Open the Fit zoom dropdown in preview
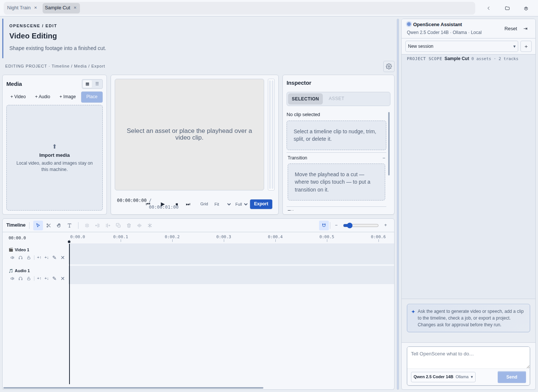 coord(223,204)
